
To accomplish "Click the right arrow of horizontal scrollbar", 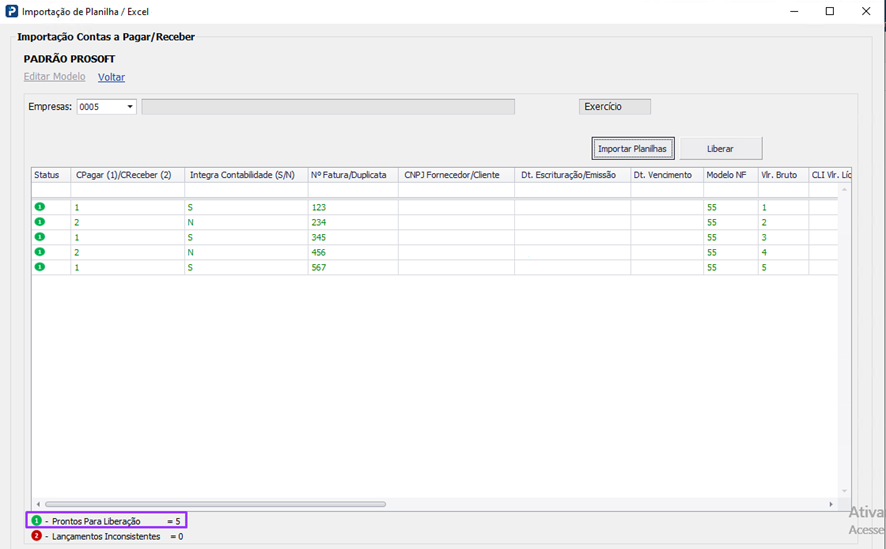I will click(830, 504).
